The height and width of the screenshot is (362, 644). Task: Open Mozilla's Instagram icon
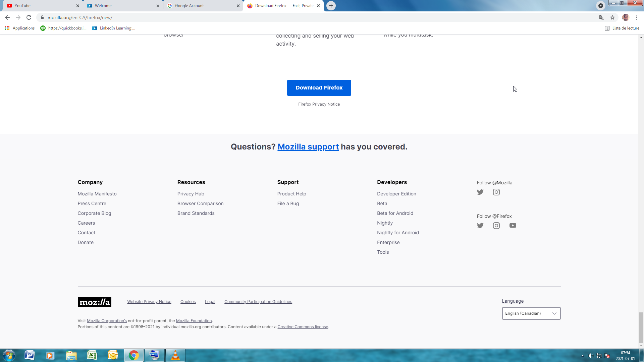click(496, 192)
